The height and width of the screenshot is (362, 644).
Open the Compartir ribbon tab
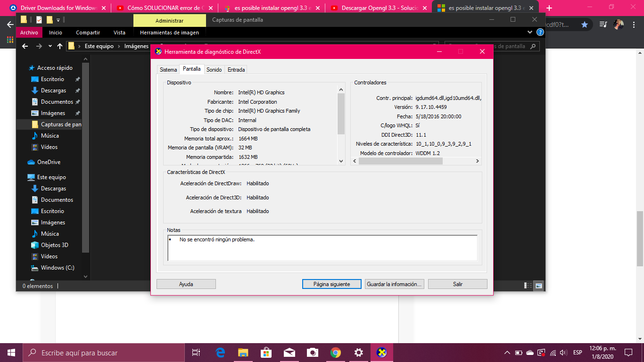88,33
